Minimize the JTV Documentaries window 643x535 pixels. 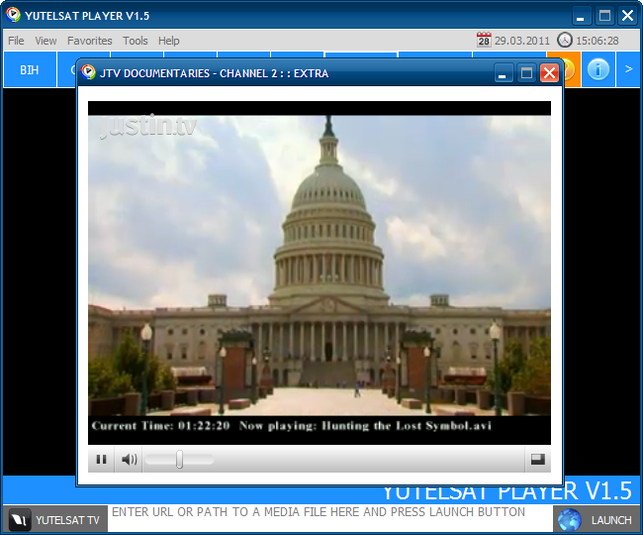tap(502, 73)
